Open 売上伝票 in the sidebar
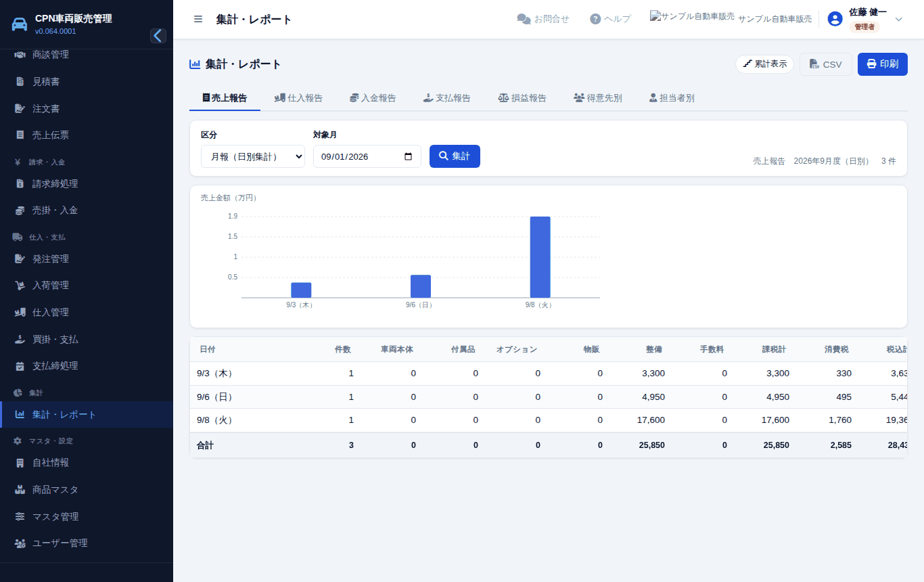This screenshot has height=582, width=924. click(87, 135)
